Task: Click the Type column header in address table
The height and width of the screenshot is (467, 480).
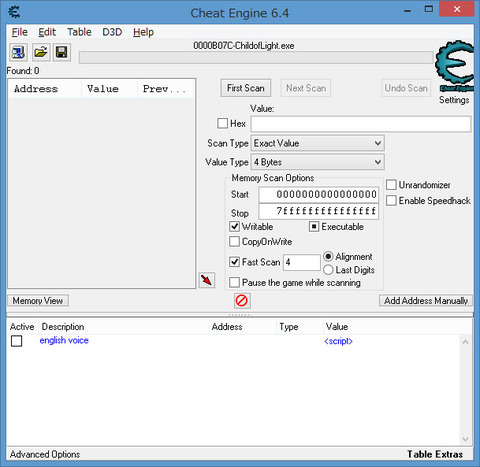Action: coord(300,327)
